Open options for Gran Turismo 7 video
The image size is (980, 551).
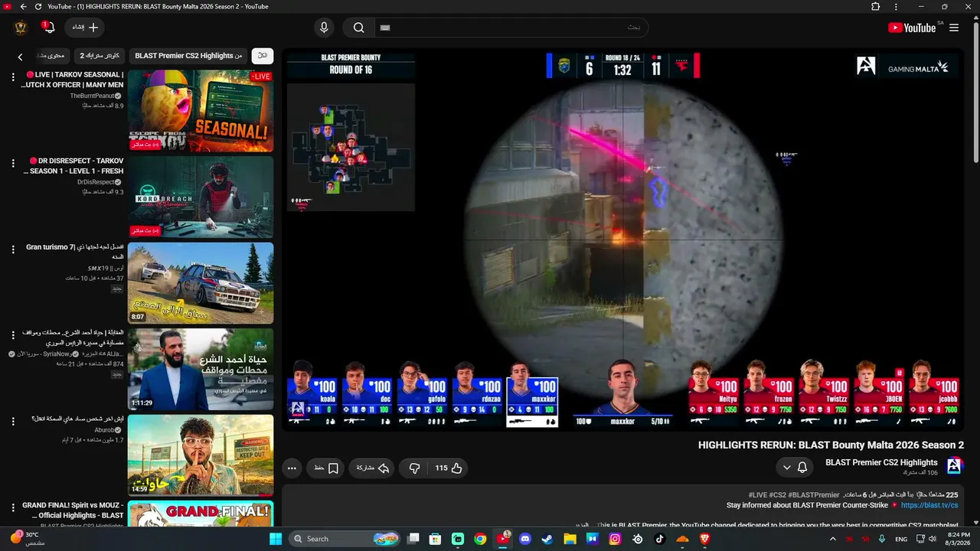click(13, 249)
